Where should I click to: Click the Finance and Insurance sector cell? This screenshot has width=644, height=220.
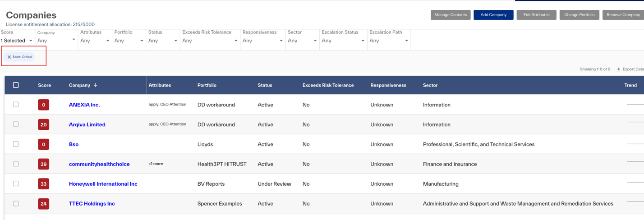450,165
